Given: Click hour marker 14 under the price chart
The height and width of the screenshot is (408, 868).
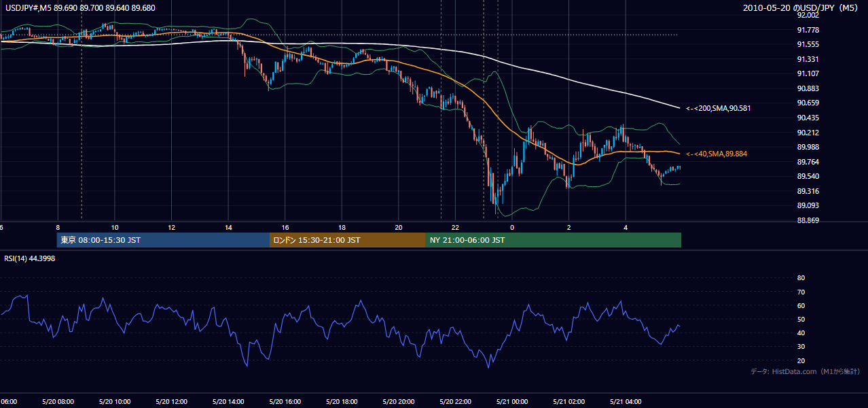Looking at the screenshot, I should coord(228,228).
